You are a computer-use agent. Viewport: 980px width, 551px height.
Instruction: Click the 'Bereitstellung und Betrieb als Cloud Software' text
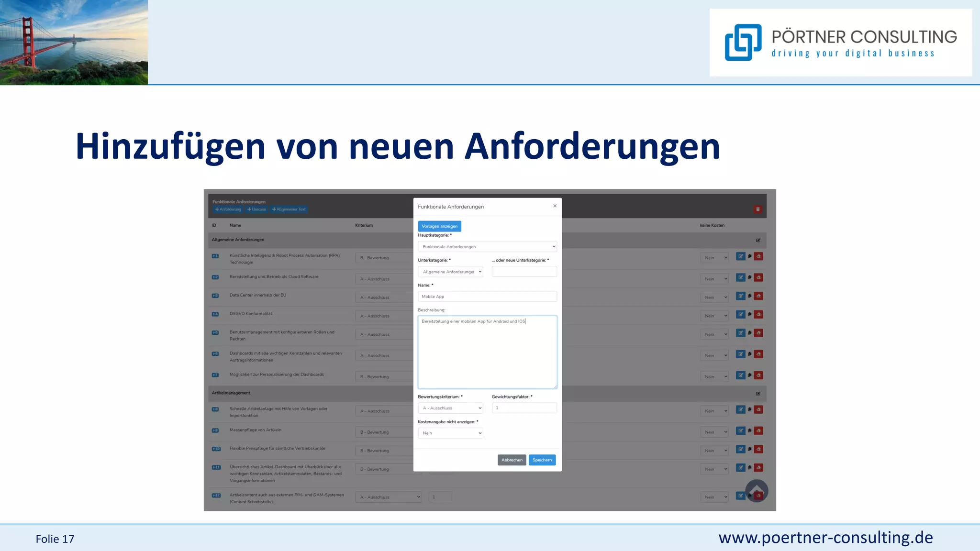[274, 277]
